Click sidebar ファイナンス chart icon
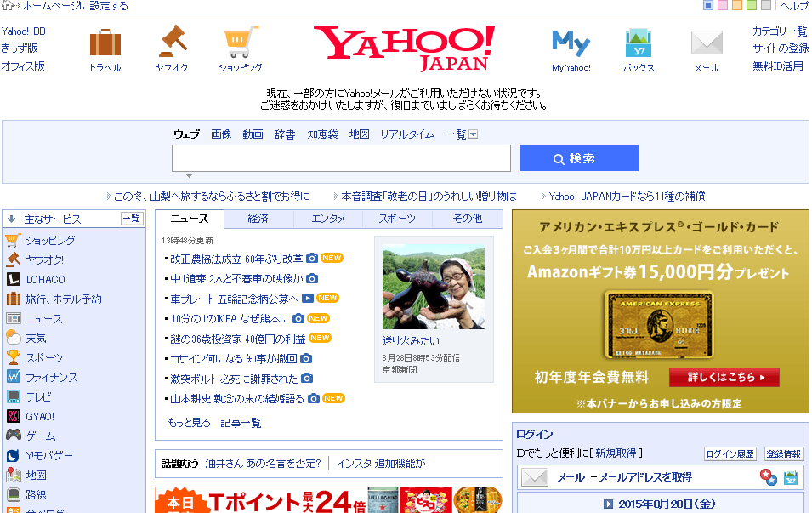The width and height of the screenshot is (812, 513). click(x=13, y=376)
